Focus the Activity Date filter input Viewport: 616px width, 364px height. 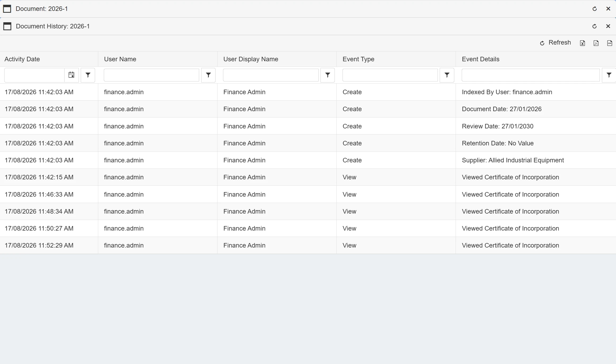coord(35,75)
